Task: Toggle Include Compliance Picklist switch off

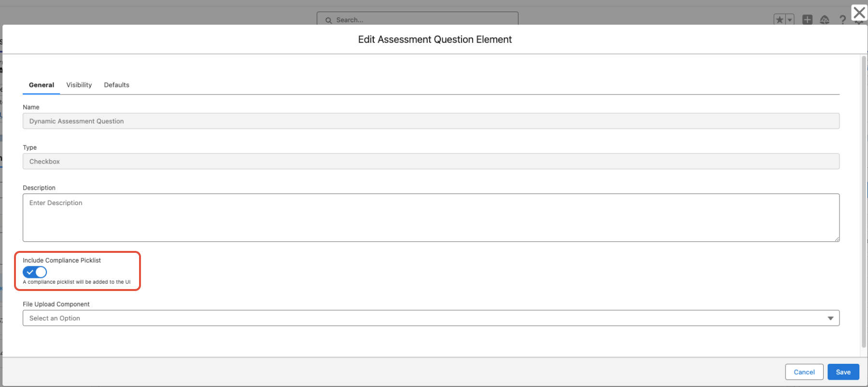Action: pos(35,272)
